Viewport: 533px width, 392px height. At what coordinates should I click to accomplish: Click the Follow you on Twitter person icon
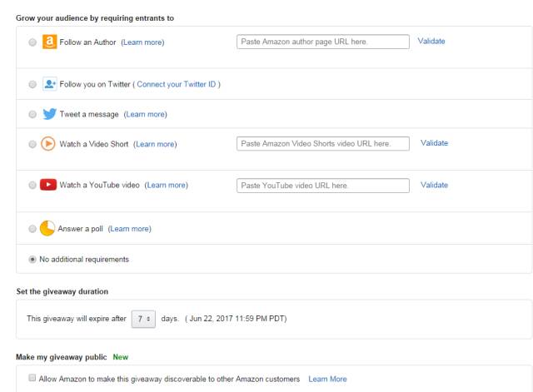point(50,84)
